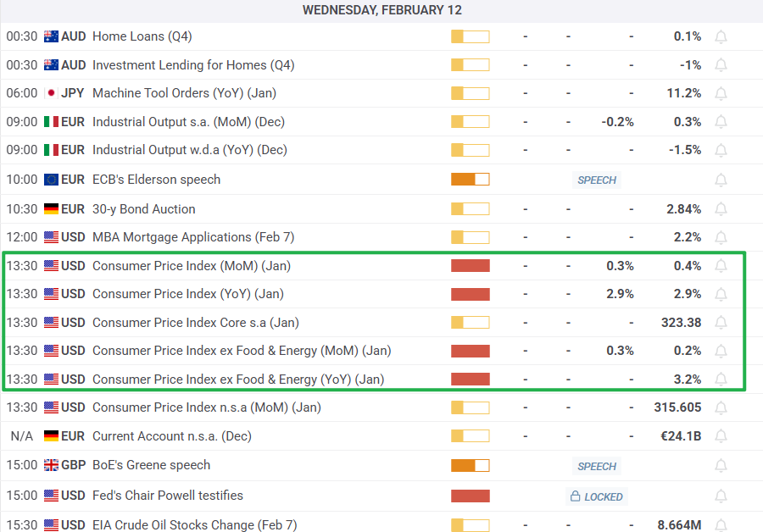Click orange impact bar for ECB's Elderson speech
The image size is (763, 532).
point(470,179)
